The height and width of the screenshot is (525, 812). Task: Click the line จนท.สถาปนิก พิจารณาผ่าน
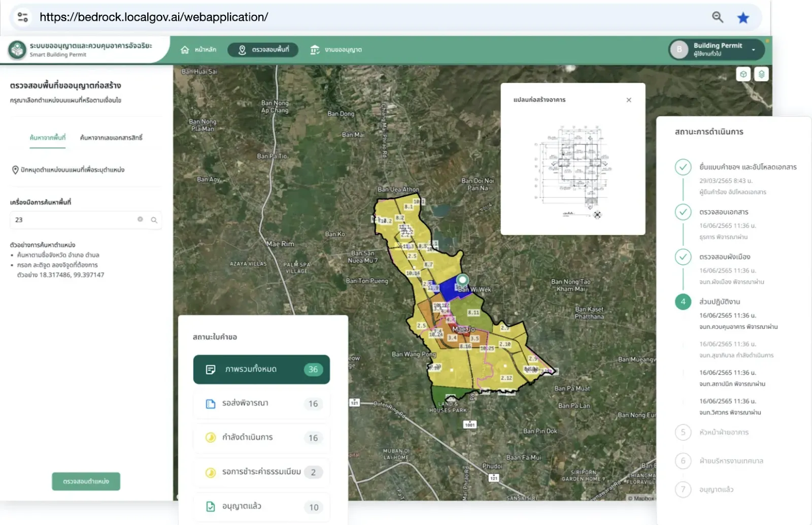[732, 384]
